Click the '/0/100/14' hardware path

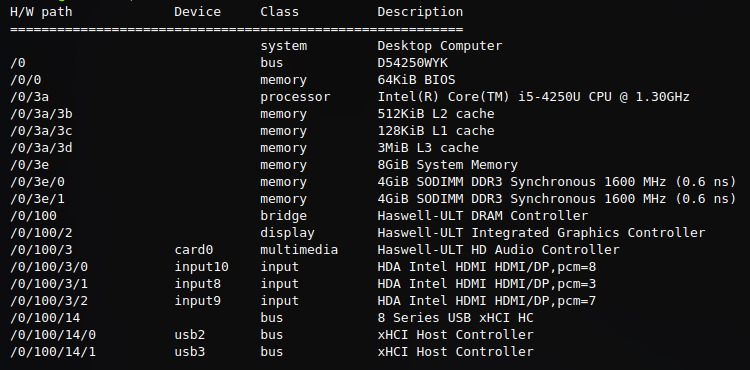(45, 318)
